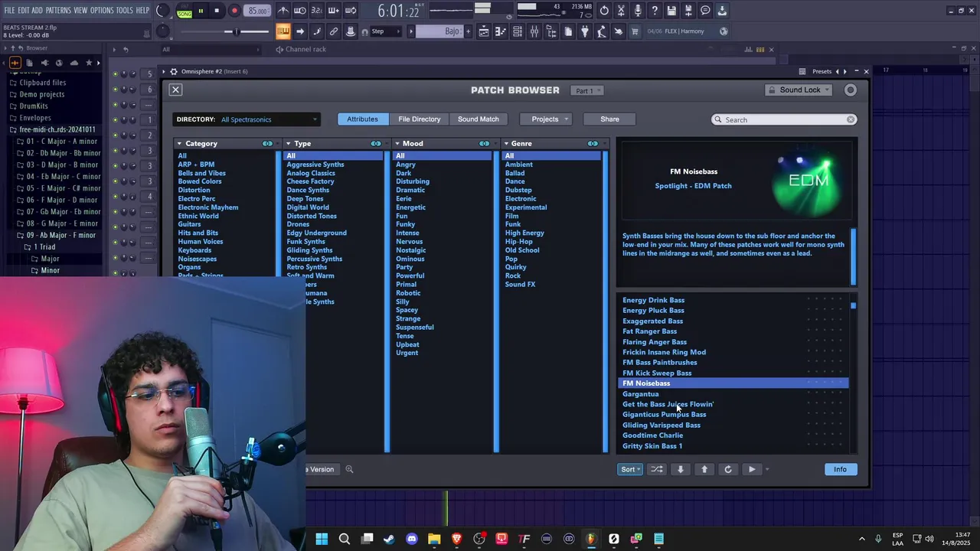Click the 85.000 tempo field
The image size is (980, 551).
[x=257, y=11]
